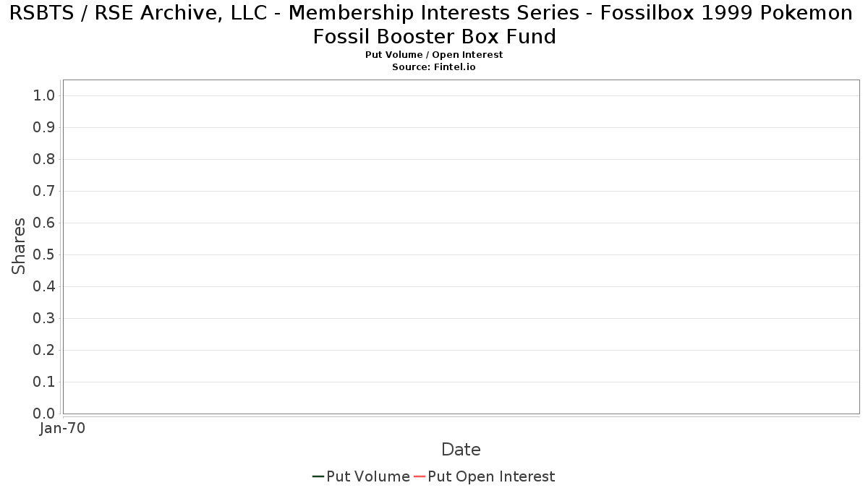Toggle the Put Open Interest legend label
This screenshot has height=488, width=868.
[x=491, y=476]
